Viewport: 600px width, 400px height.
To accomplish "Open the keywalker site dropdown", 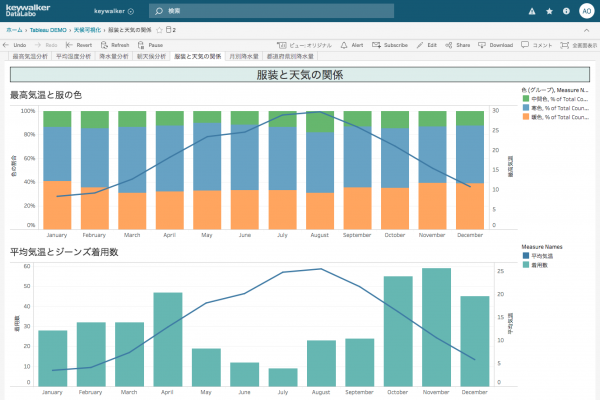I will 114,11.
